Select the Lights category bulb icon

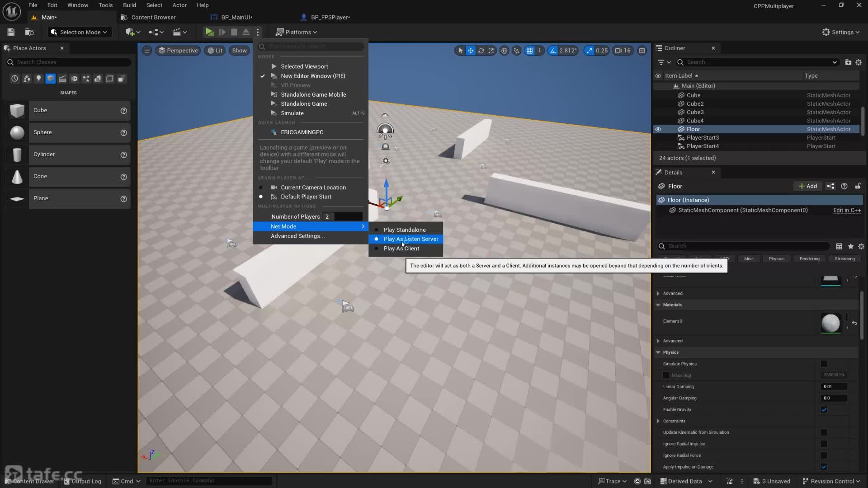(38, 79)
